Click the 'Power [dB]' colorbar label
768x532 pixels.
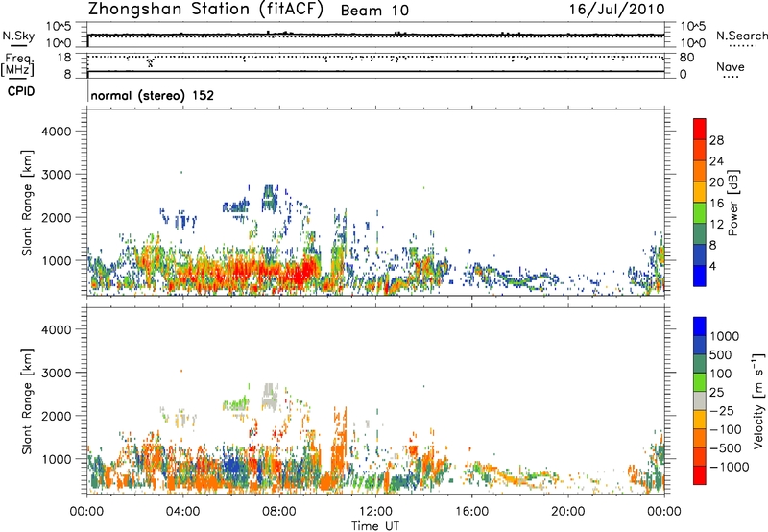(732, 203)
